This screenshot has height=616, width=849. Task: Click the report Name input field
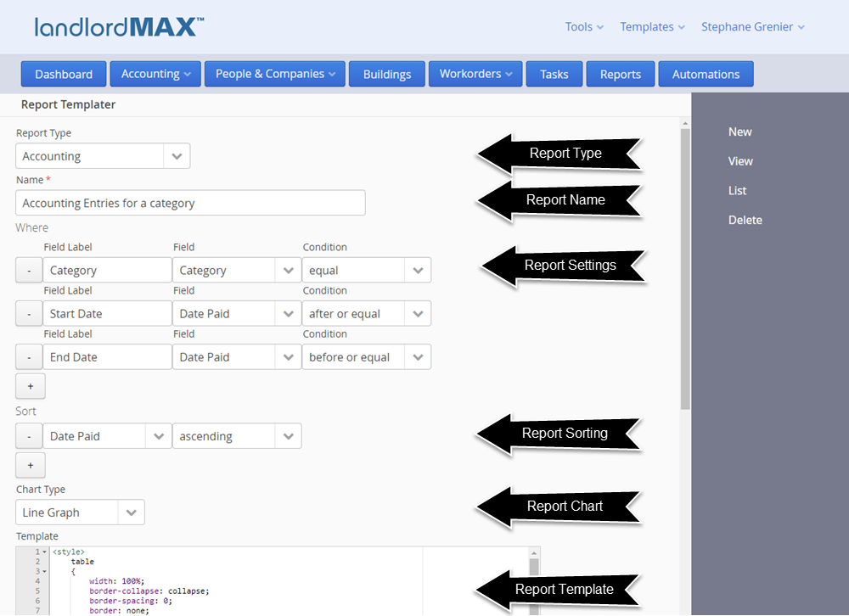[x=190, y=203]
